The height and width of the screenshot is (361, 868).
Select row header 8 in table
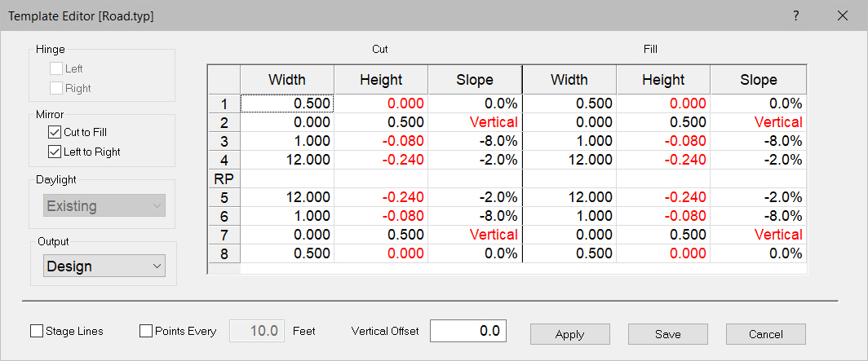(224, 253)
